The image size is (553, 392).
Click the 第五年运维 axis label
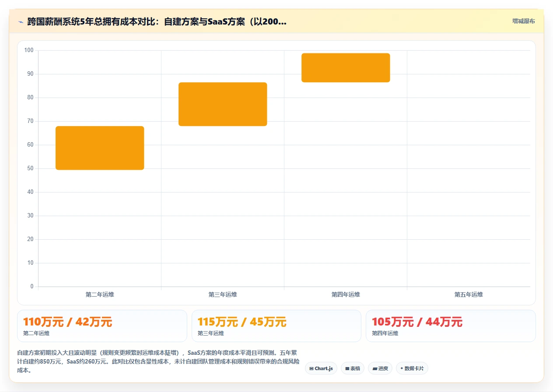pyautogui.click(x=469, y=294)
